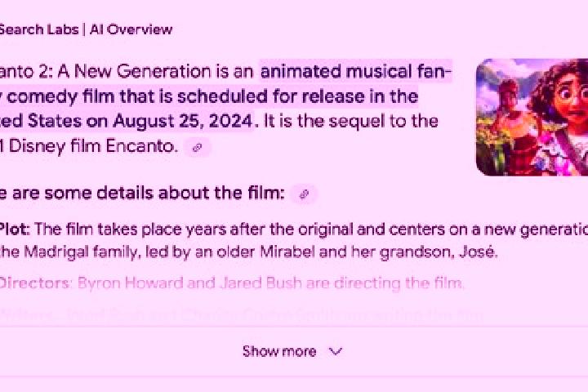Click Mirabel's face in the thumbnail
Viewport: 588px width, 392px height.
(x=572, y=96)
